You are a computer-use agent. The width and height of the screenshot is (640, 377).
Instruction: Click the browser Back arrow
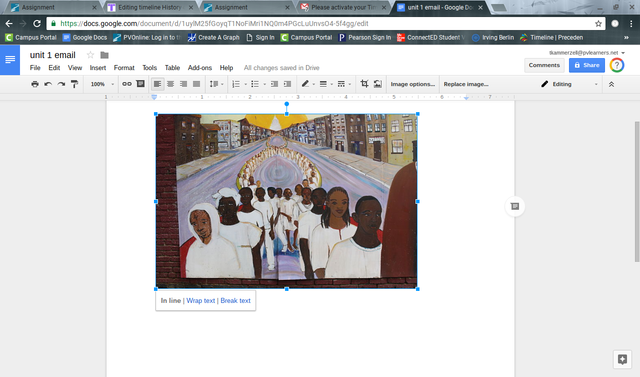(x=9, y=24)
